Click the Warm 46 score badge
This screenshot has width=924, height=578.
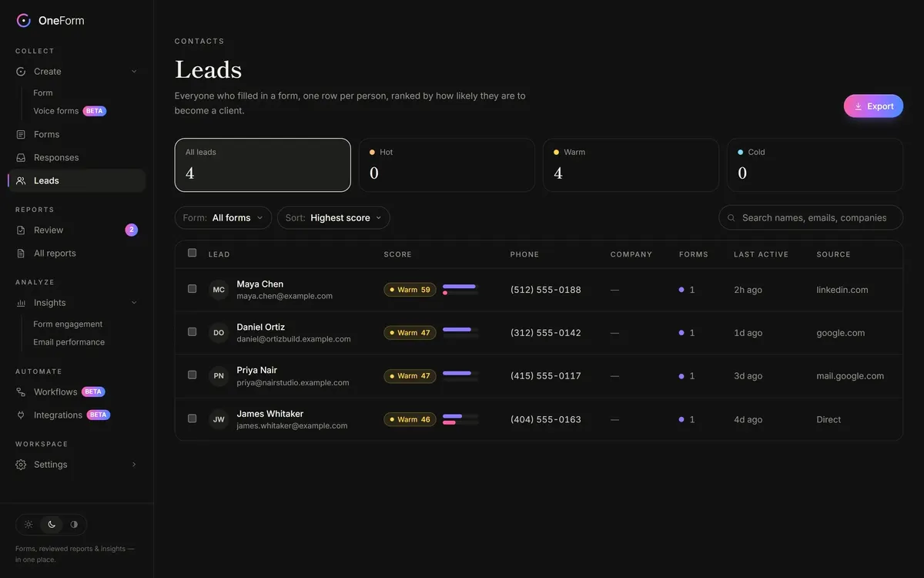(x=410, y=419)
